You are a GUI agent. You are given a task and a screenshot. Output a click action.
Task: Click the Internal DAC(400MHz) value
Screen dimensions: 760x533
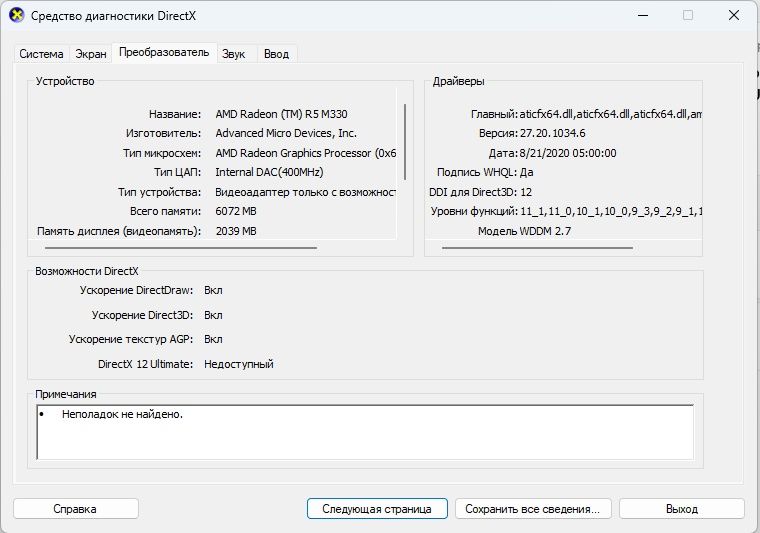click(269, 172)
